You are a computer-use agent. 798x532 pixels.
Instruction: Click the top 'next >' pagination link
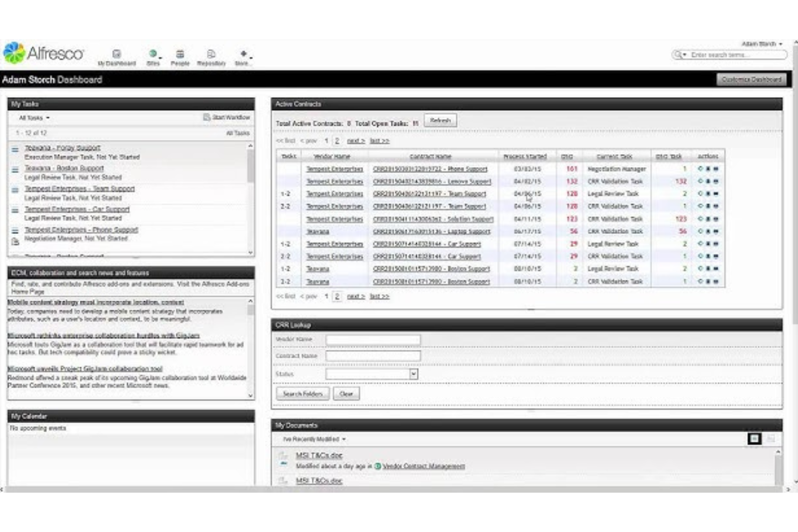pos(356,141)
